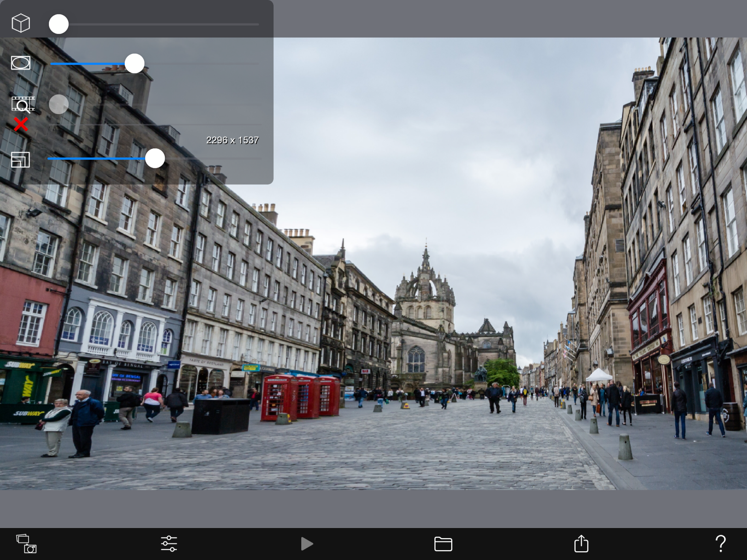Open the photo and camera source picker

point(26,543)
